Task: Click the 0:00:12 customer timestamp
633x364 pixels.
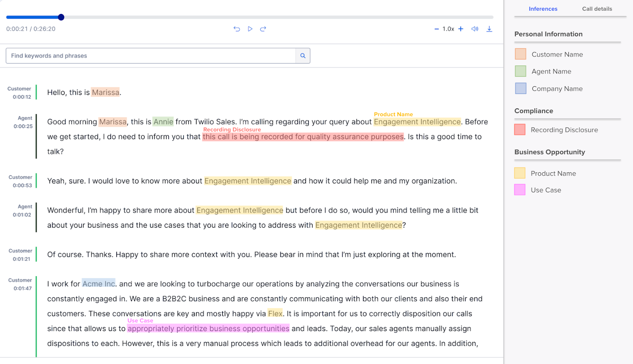Action: (22, 97)
